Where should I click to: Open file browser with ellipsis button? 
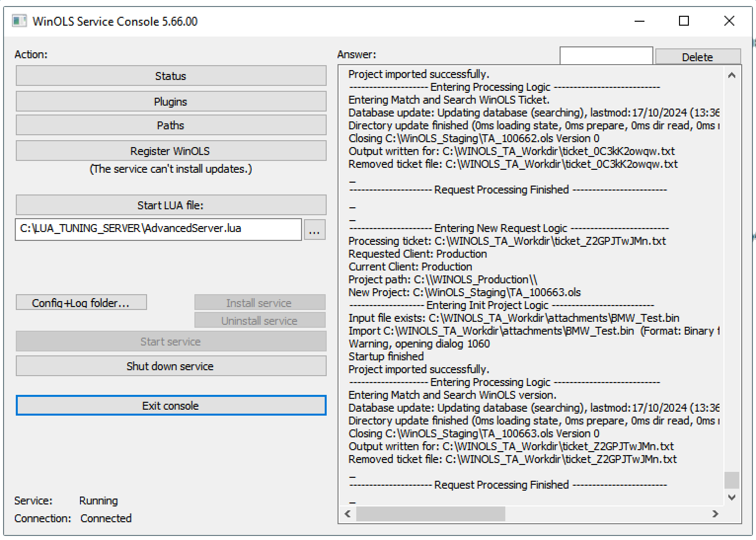tap(315, 230)
